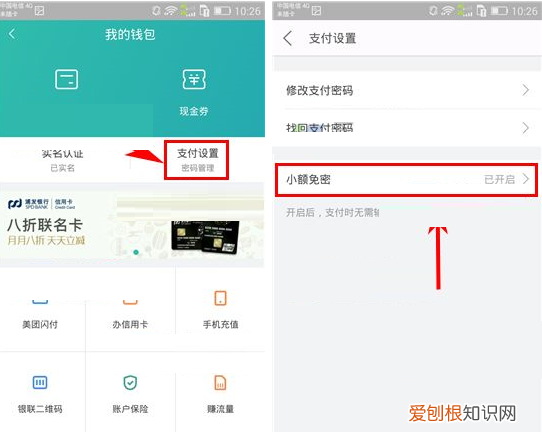
Task: Open 账户保险 shield icon
Action: point(130,383)
